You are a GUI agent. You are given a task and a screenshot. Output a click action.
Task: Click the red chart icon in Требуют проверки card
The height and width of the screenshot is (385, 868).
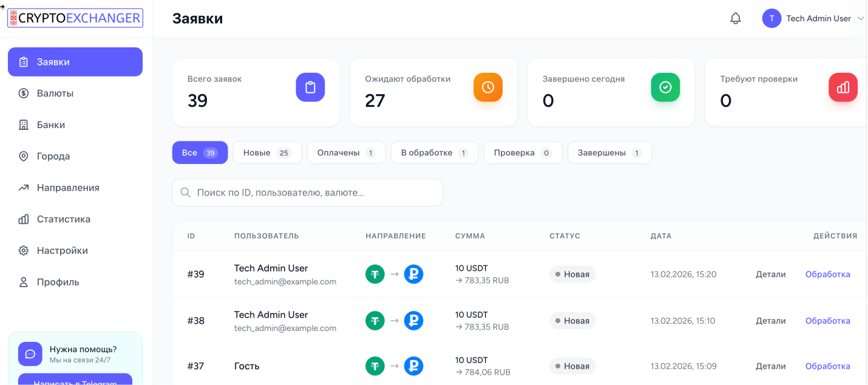tap(843, 87)
